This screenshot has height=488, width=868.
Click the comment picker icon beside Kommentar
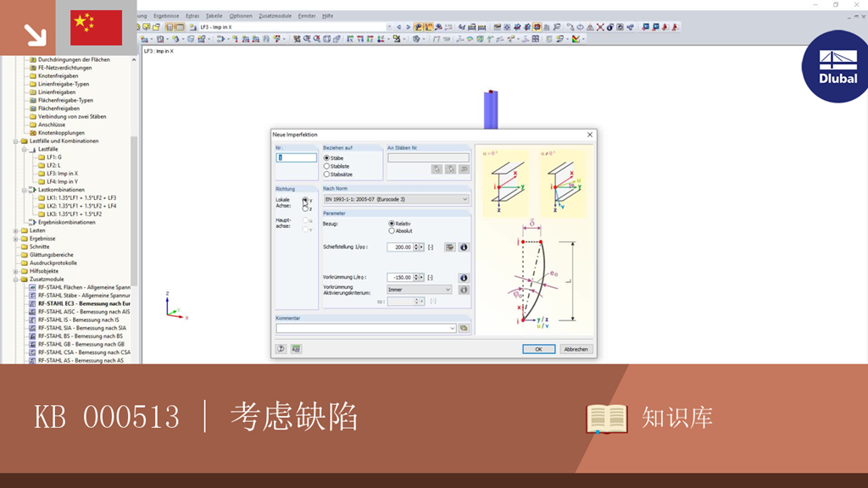click(x=464, y=328)
